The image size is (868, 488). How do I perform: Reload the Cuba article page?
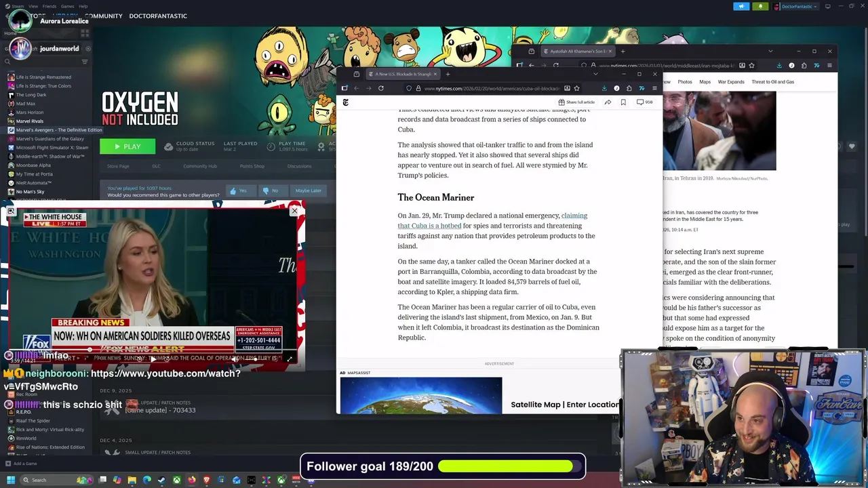[381, 88]
